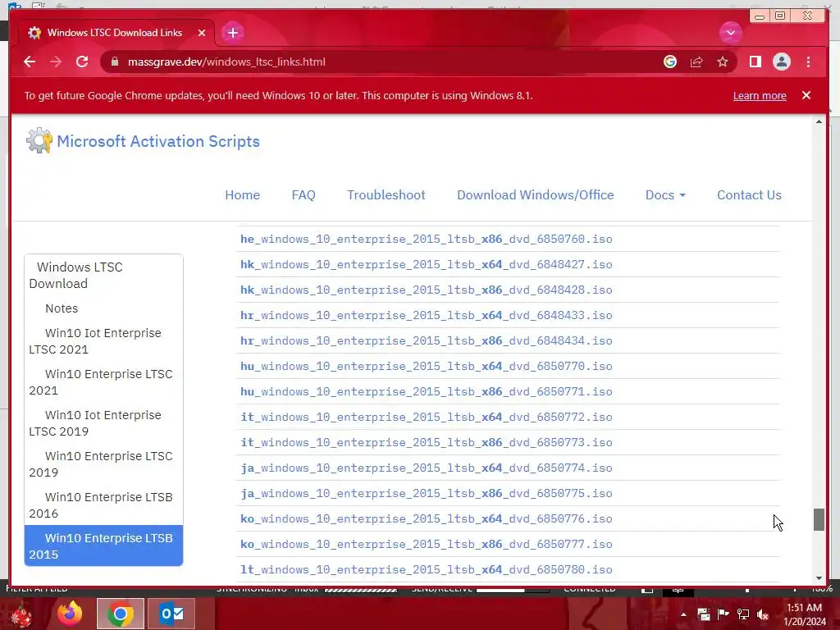
Task: Download hr x86 dvd_6848434 iso
Action: pos(427,340)
